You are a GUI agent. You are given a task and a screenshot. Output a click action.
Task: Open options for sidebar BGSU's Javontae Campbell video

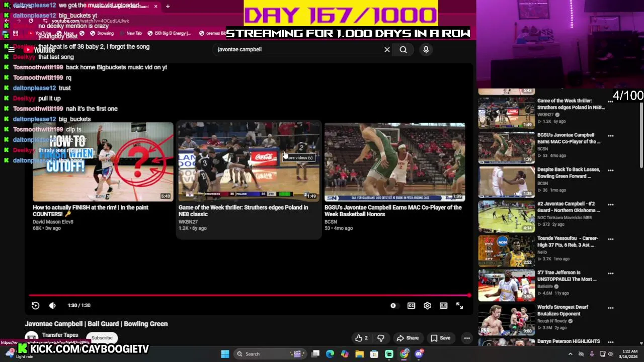tap(610, 136)
